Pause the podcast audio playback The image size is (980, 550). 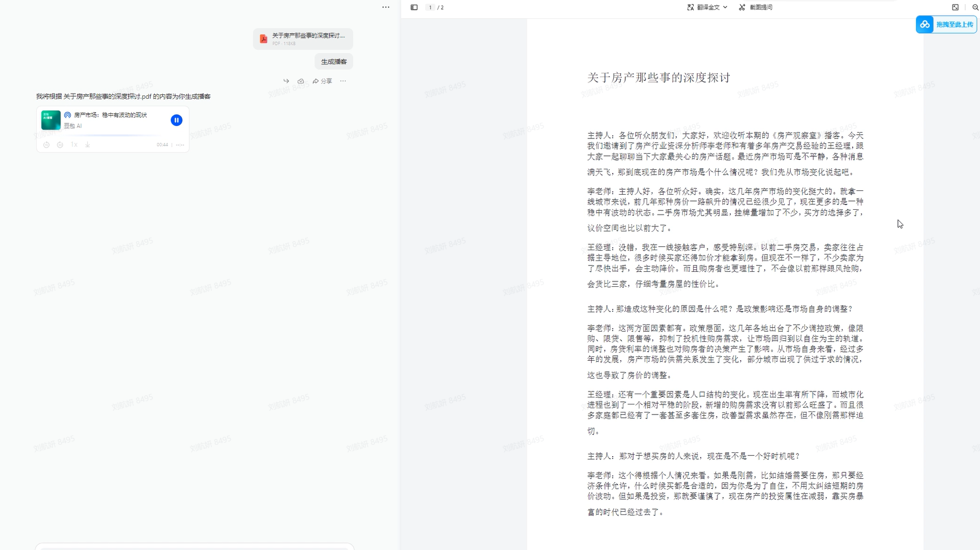point(176,120)
